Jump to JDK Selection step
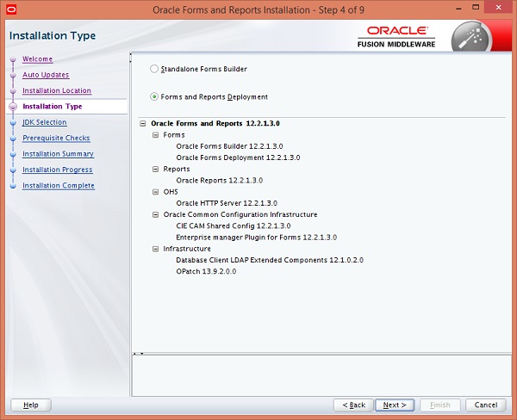Viewport: 517px width, 420px height. pos(45,122)
